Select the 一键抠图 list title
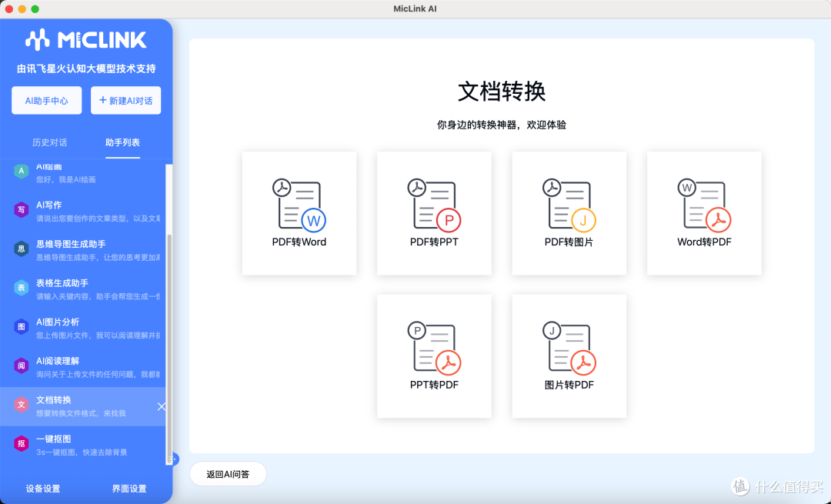This screenshot has height=504, width=831. (x=54, y=439)
